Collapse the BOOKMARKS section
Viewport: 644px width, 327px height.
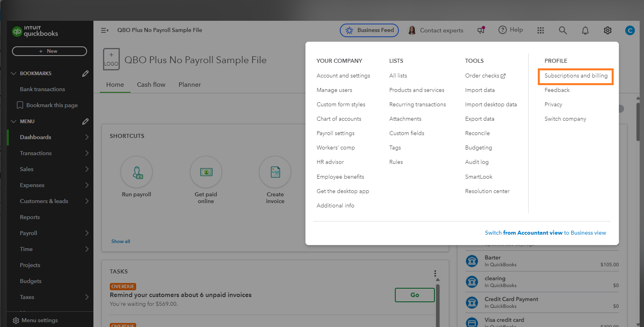coord(14,74)
